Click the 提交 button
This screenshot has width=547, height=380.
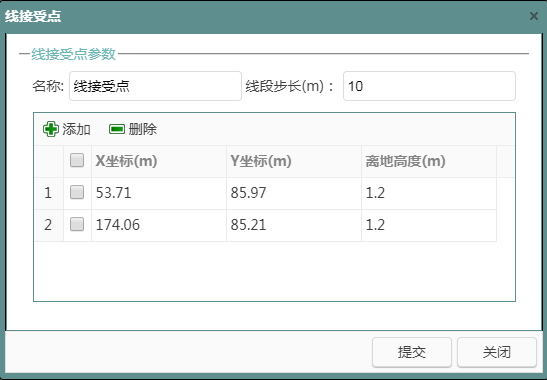tap(412, 352)
